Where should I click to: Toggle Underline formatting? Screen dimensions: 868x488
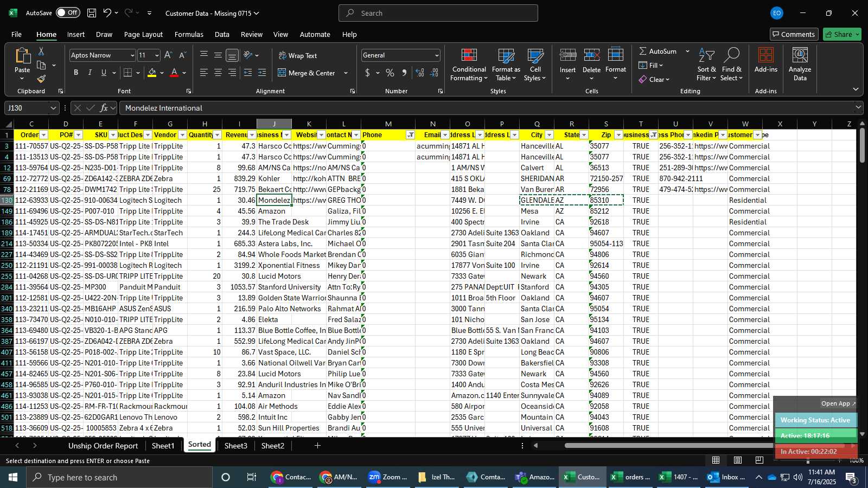click(104, 73)
